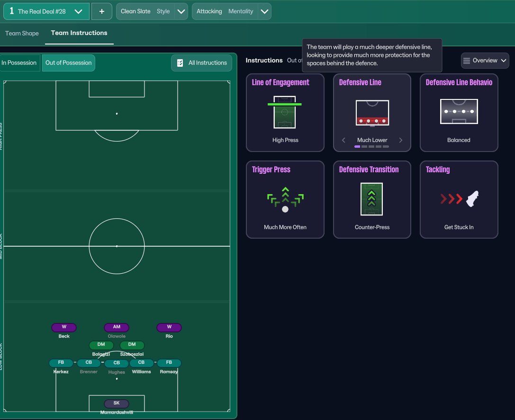The image size is (515, 420).
Task: Open the Team Shape tab
Action: [22, 33]
